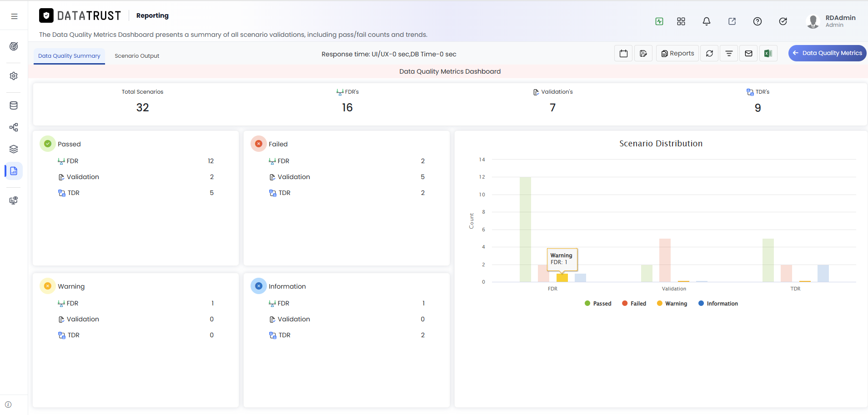Select the database icon in sidebar
The width and height of the screenshot is (868, 415).
pos(14,105)
